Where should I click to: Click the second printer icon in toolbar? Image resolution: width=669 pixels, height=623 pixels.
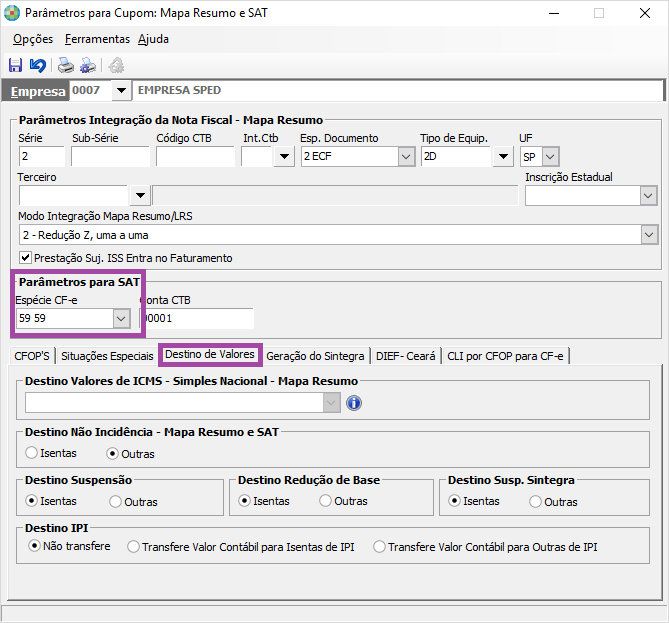pos(88,66)
